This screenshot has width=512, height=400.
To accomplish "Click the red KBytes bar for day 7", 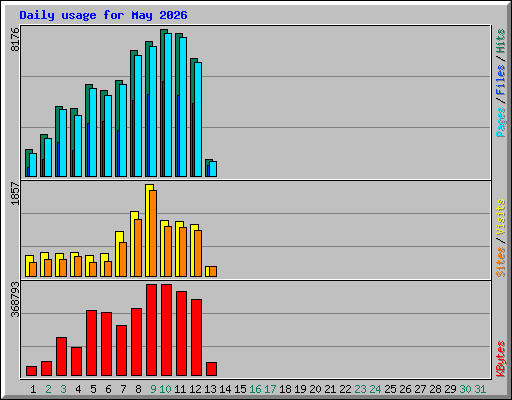I will [x=121, y=351].
